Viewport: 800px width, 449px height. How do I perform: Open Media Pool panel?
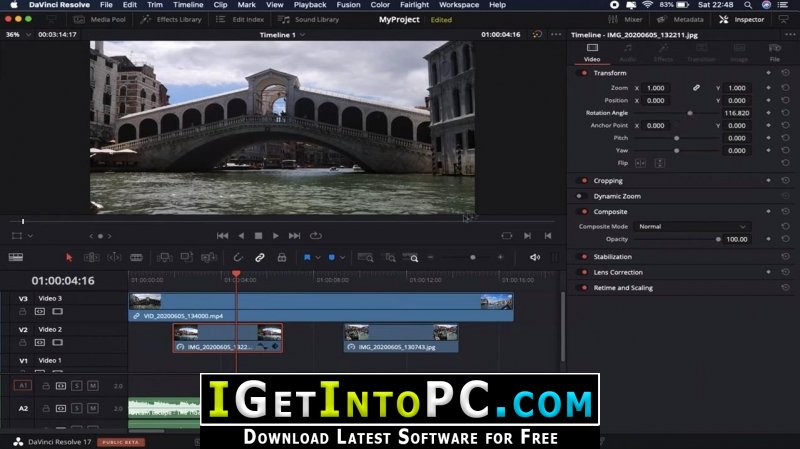tap(100, 19)
